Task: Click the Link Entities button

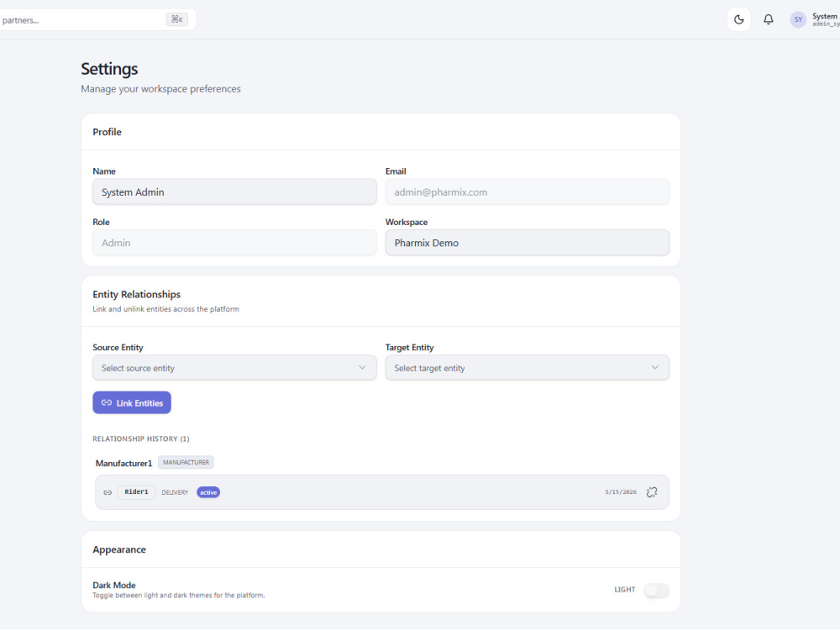Action: tap(132, 403)
